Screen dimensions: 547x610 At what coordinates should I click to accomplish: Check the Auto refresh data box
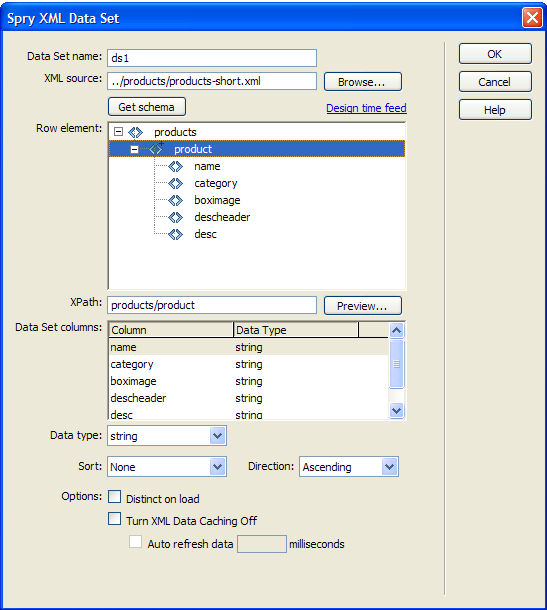135,542
